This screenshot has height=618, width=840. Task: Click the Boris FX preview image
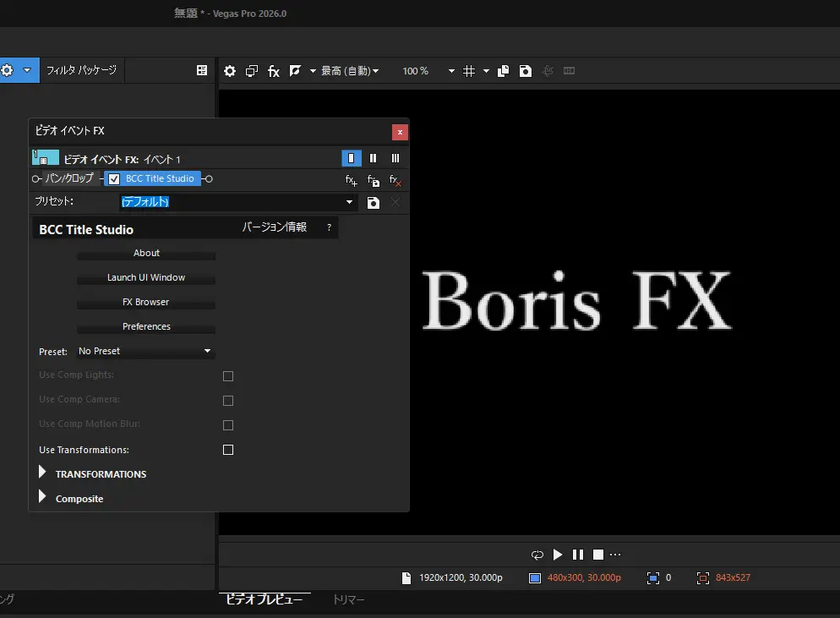(576, 300)
